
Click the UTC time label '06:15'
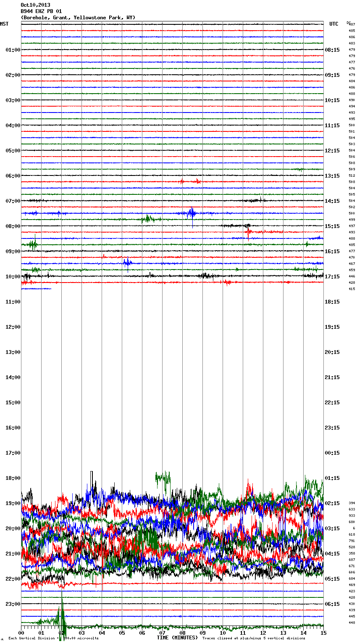332,604
